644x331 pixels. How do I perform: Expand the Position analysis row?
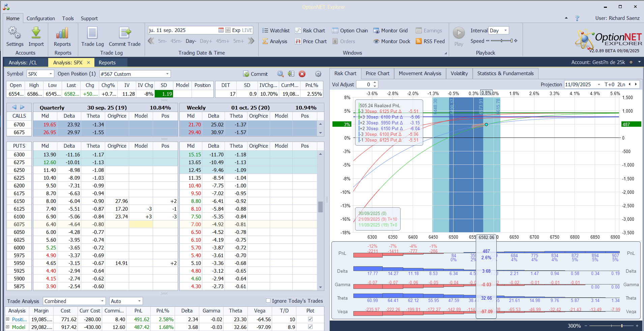8,319
